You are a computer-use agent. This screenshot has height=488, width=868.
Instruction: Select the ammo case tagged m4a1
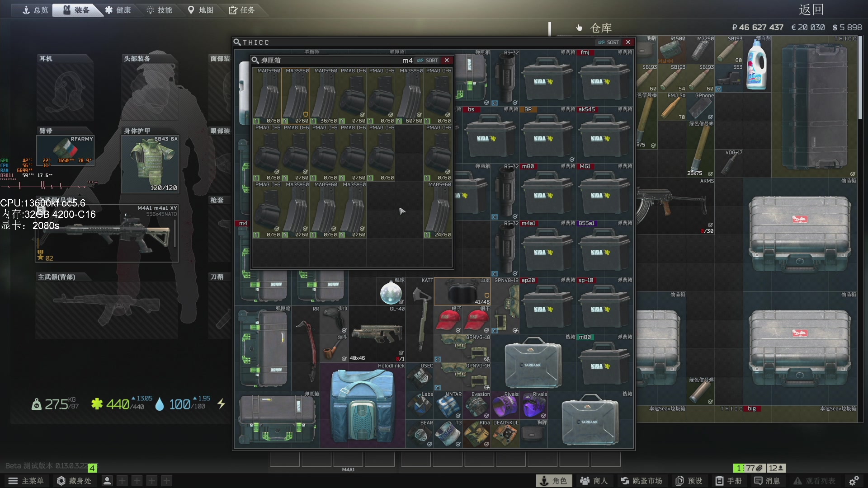[548, 249]
